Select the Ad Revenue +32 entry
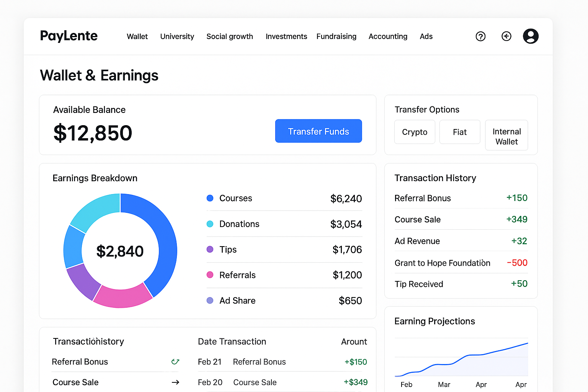Screen dimensions: 588x392 click(461, 241)
